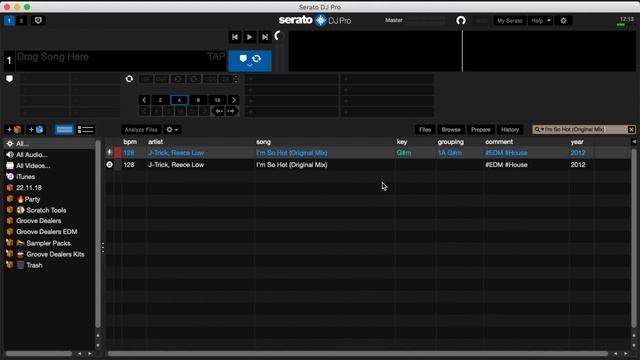Select autoloop length 8

click(x=198, y=100)
